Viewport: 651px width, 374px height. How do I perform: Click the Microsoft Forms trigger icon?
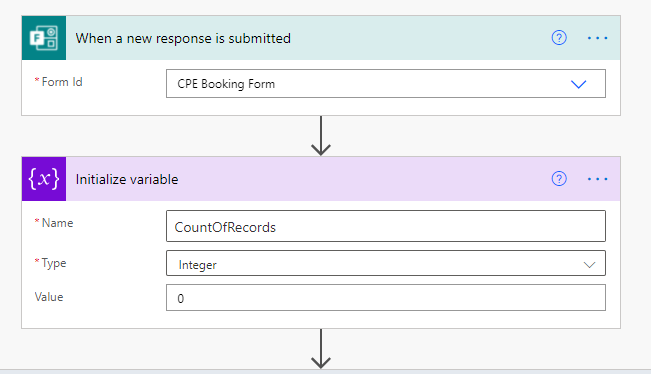coord(44,38)
